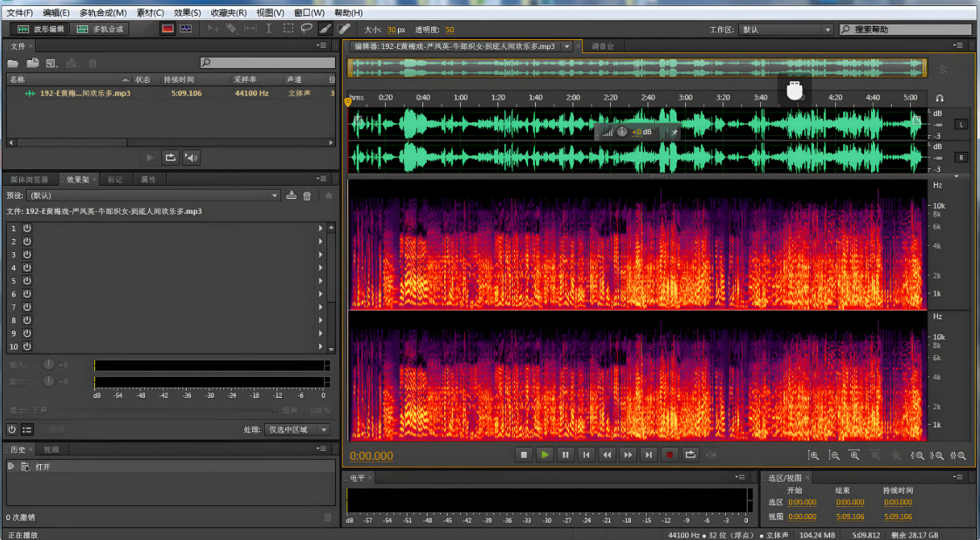Image resolution: width=980 pixels, height=540 pixels.
Task: Toggle the main effects rack power button
Action: pos(12,429)
